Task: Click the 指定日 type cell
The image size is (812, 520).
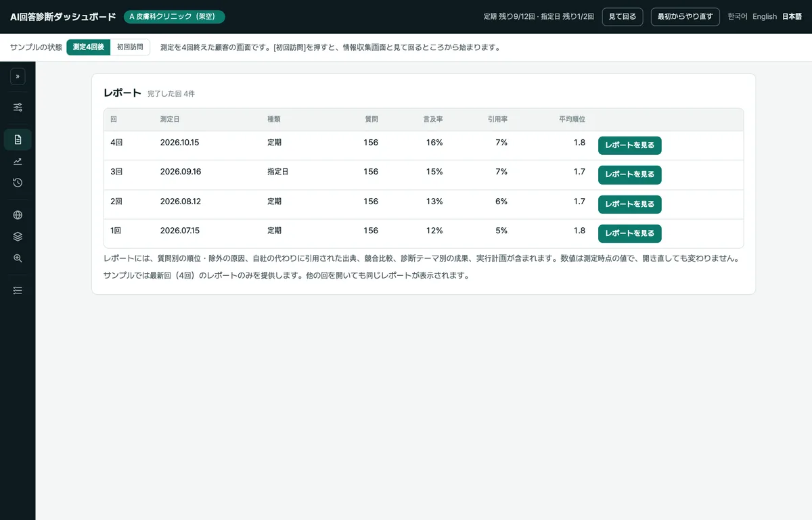Action: coord(278,172)
